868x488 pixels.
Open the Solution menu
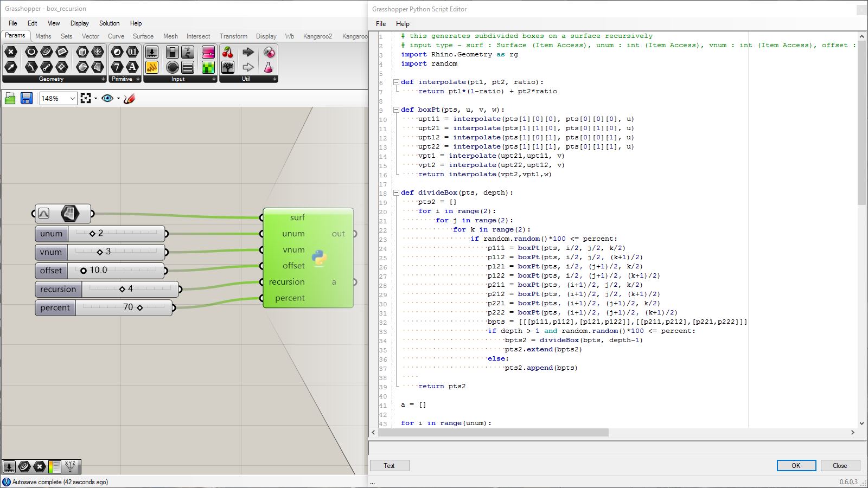(x=109, y=23)
